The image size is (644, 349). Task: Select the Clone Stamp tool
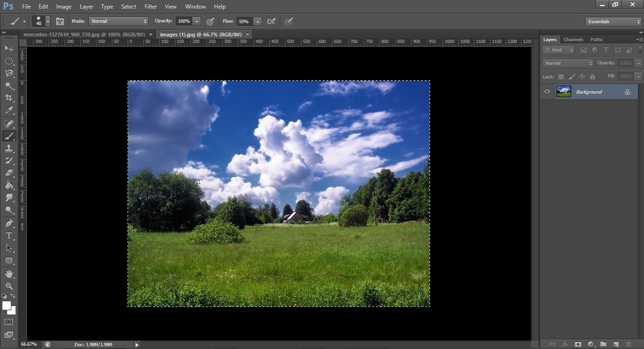pyautogui.click(x=9, y=148)
